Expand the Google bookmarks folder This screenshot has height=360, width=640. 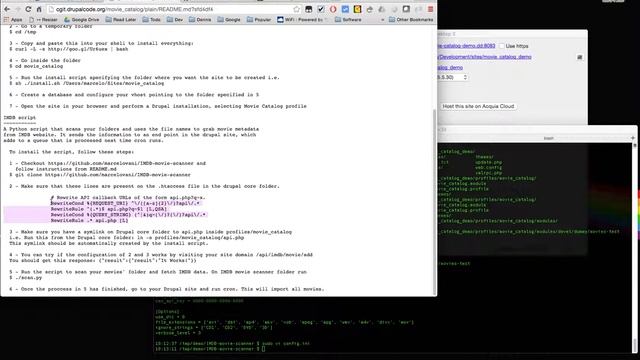point(229,20)
